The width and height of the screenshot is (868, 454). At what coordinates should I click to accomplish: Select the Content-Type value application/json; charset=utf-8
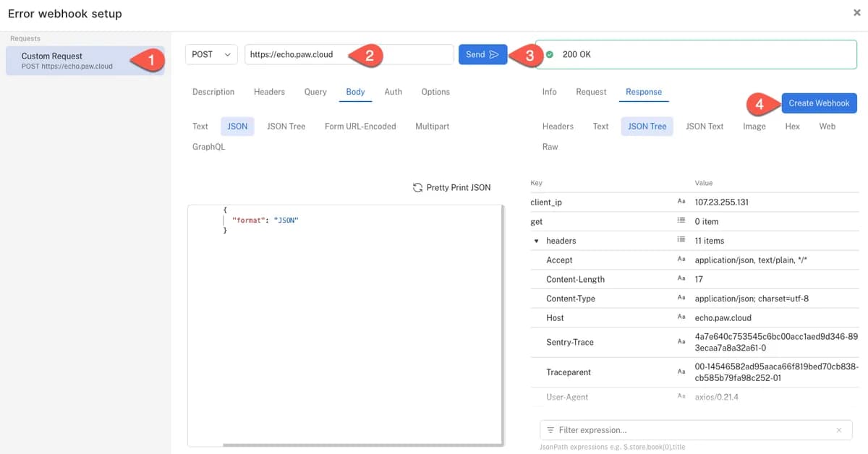(752, 298)
